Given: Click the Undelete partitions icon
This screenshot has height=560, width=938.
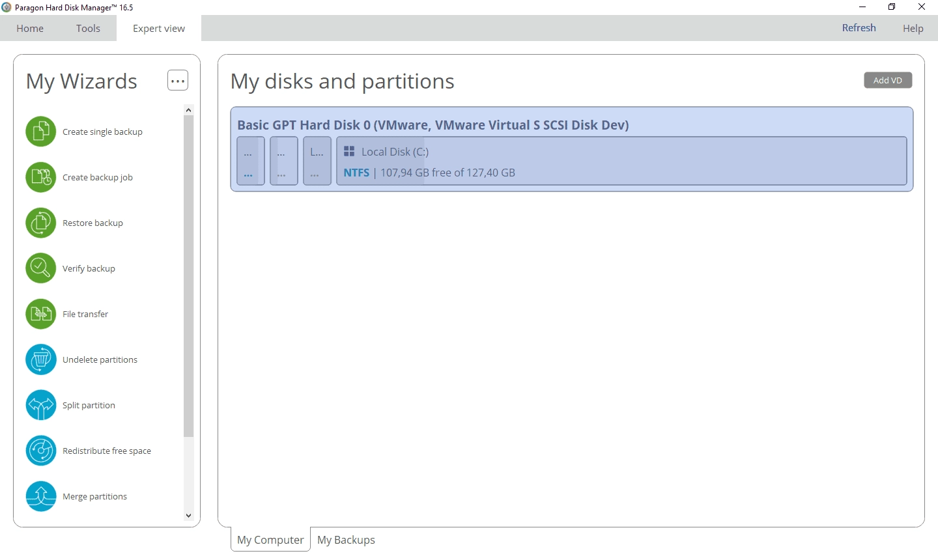Looking at the screenshot, I should (x=41, y=359).
